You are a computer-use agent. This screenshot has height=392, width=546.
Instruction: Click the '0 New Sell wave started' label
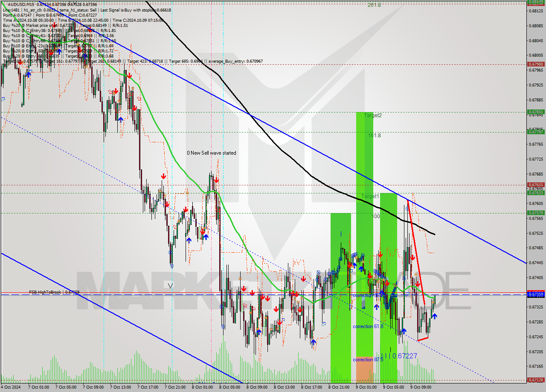(211, 153)
